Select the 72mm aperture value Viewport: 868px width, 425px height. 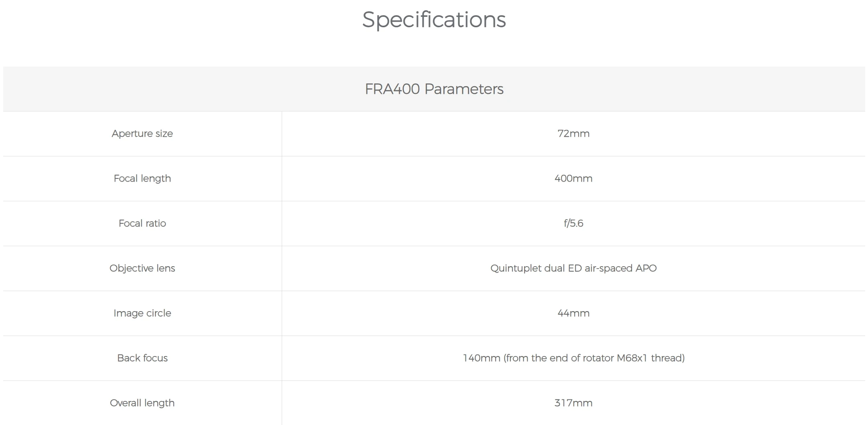573,134
